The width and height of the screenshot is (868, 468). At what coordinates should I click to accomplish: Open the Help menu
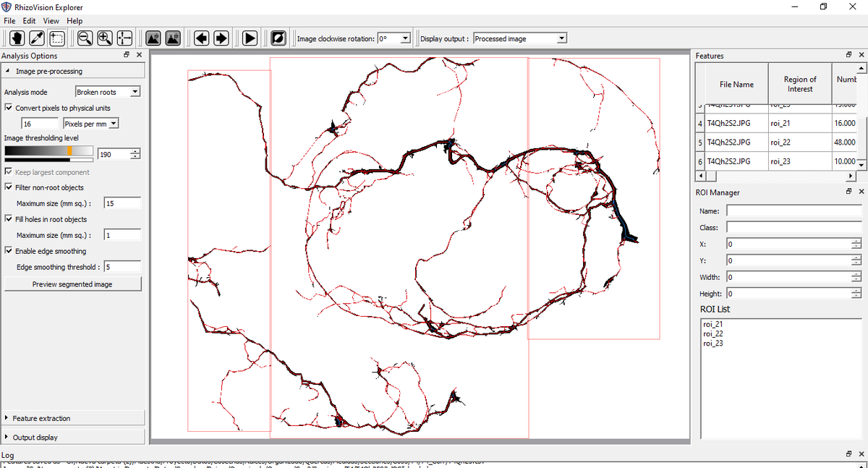[75, 21]
